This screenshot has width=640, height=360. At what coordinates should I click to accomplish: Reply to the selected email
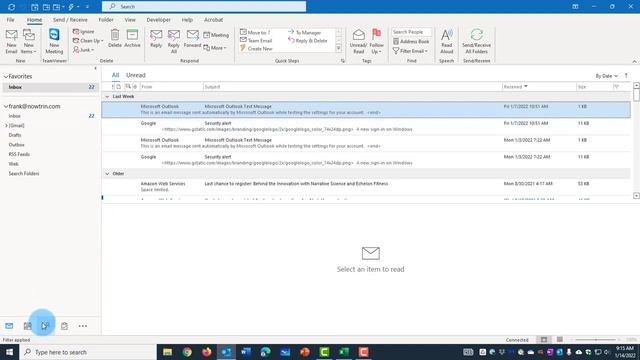click(156, 39)
